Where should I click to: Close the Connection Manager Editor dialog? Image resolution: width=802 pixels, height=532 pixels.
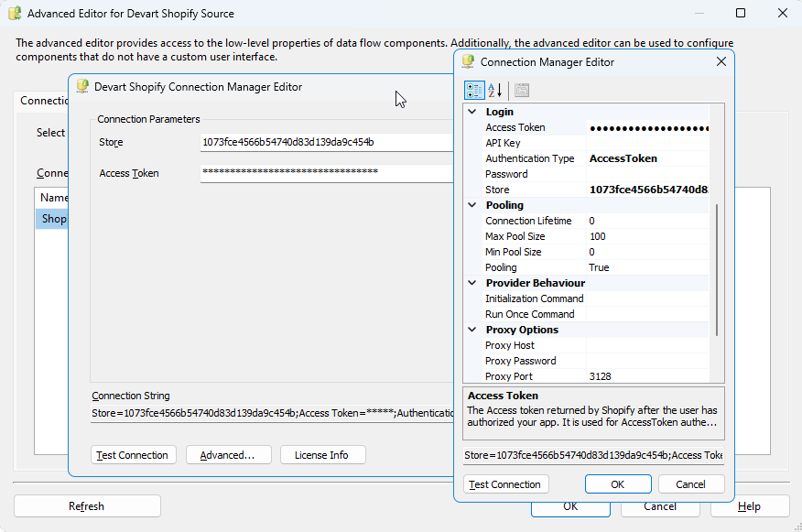click(721, 61)
